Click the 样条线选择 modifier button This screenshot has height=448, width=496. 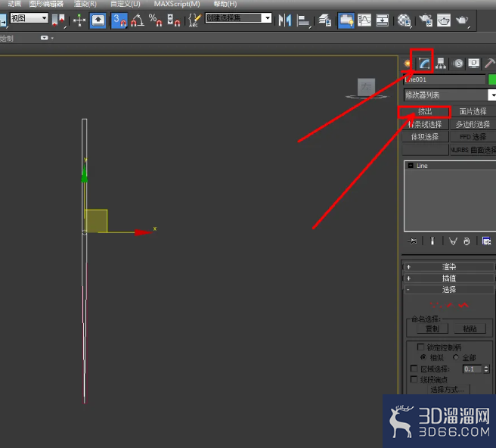coord(425,124)
